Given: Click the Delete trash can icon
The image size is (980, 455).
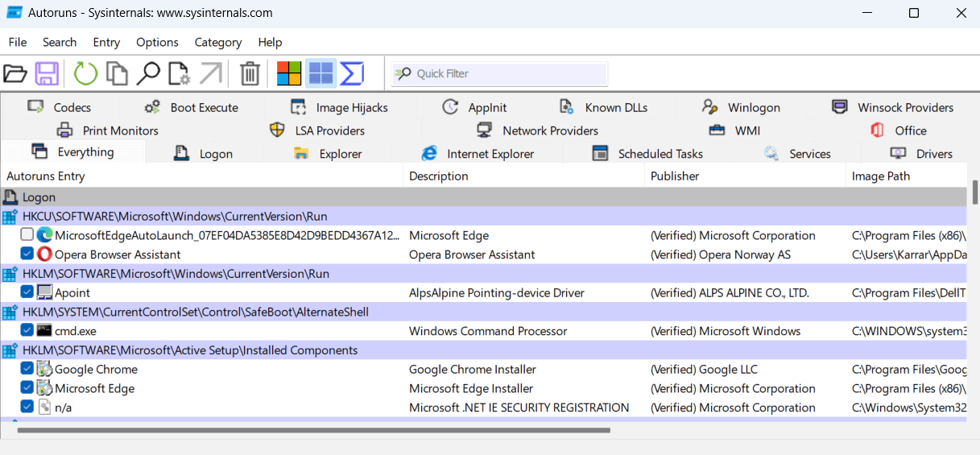Looking at the screenshot, I should click(x=250, y=74).
